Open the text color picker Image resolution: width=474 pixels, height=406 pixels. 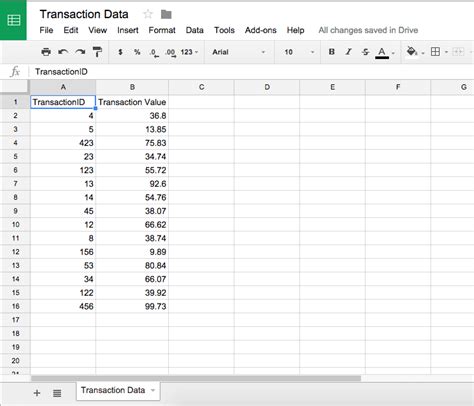coord(382,52)
